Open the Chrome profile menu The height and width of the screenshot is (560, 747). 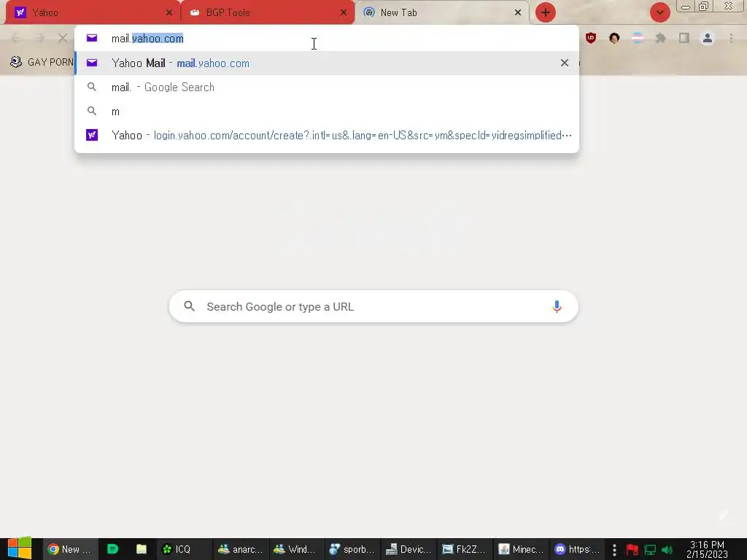708,38
